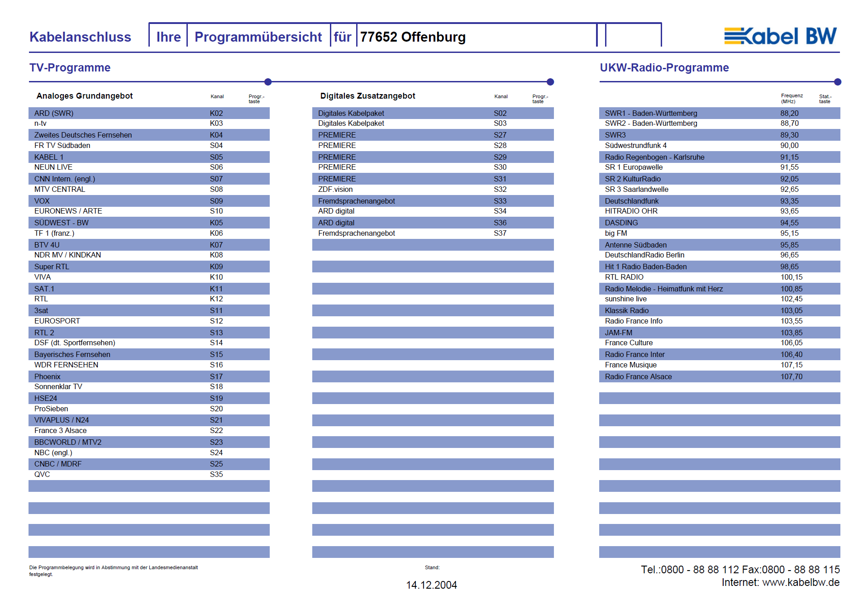
Task: Click VIVAPLUS / N24 row
Action: 149,420
